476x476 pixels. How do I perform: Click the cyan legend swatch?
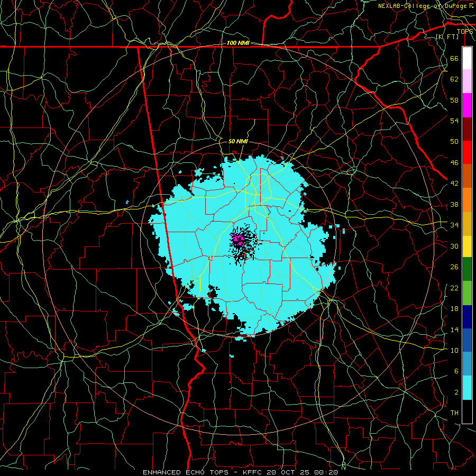click(x=467, y=388)
